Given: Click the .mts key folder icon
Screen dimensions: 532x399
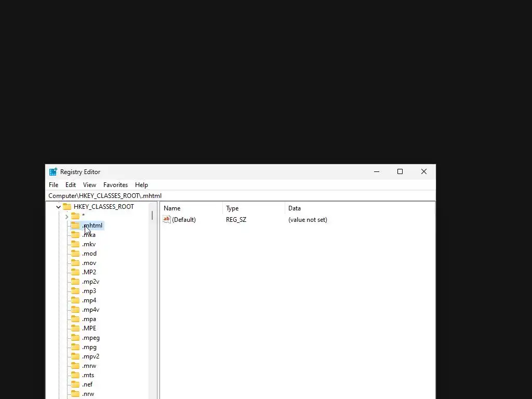Looking at the screenshot, I should 75,375.
